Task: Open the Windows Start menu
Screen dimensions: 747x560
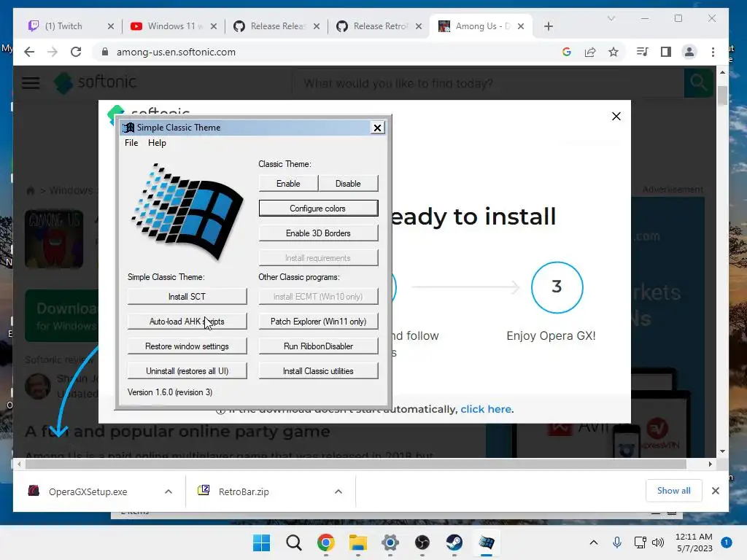Action: point(262,542)
